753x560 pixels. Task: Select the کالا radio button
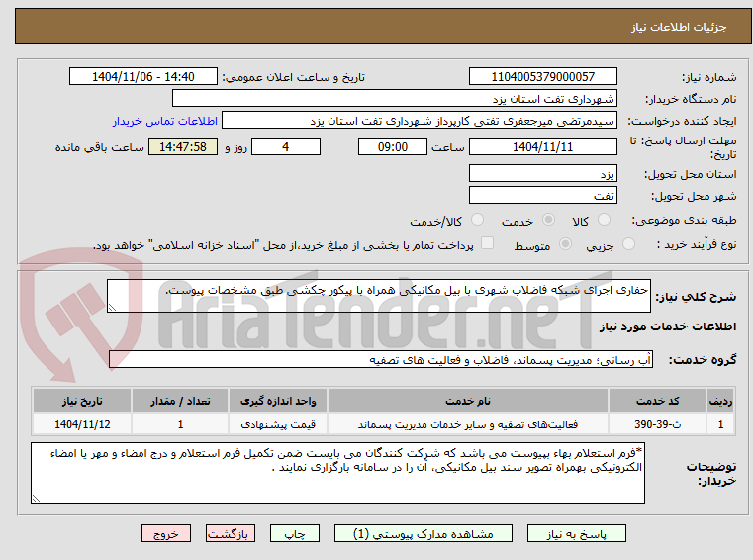point(604,220)
